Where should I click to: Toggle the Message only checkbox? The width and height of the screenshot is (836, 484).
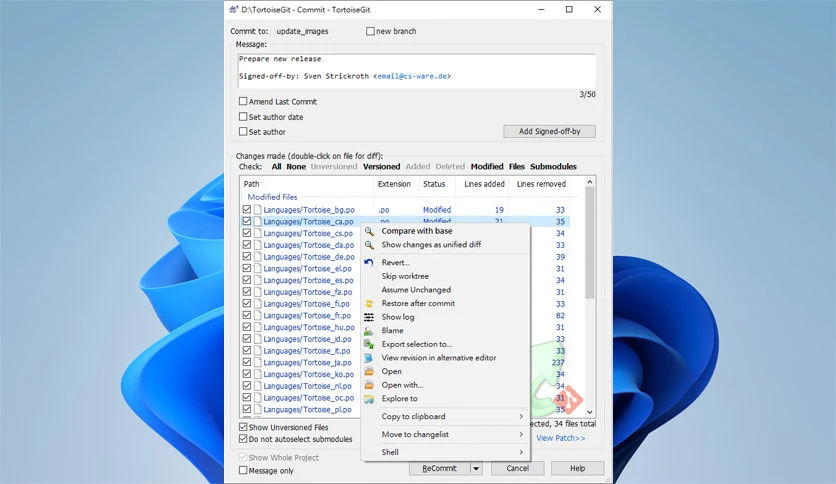[243, 471]
